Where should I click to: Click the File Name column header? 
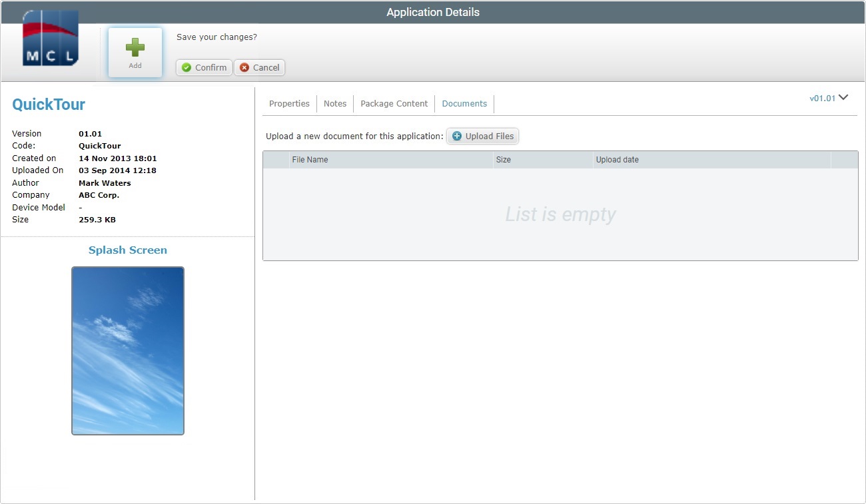click(x=310, y=159)
